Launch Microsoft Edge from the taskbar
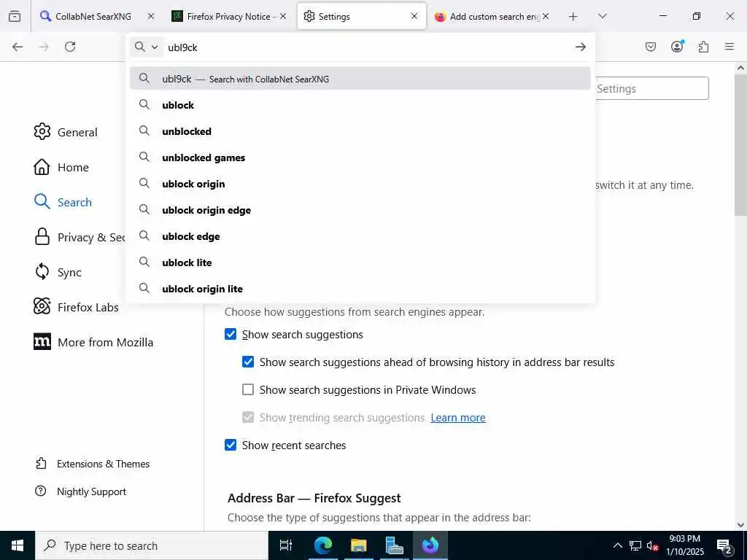This screenshot has height=560, width=747. (x=323, y=545)
